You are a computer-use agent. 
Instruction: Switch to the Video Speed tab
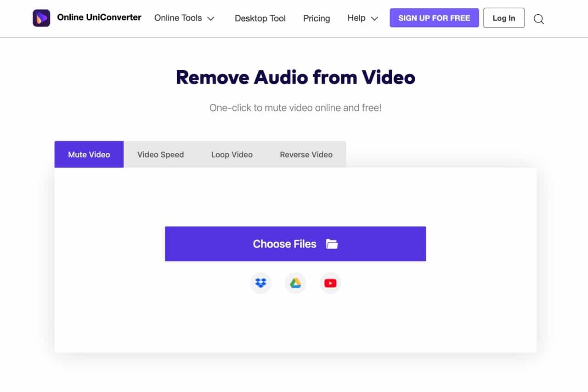(x=160, y=154)
